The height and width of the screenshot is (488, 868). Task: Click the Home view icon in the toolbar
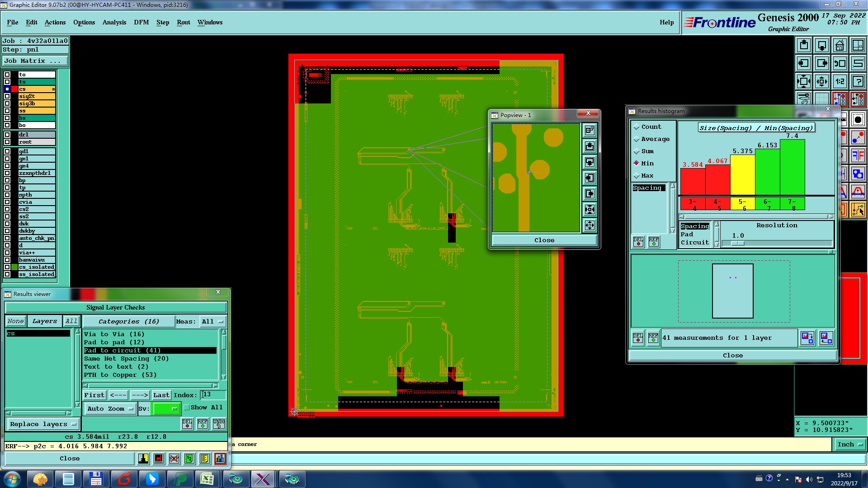(840, 45)
